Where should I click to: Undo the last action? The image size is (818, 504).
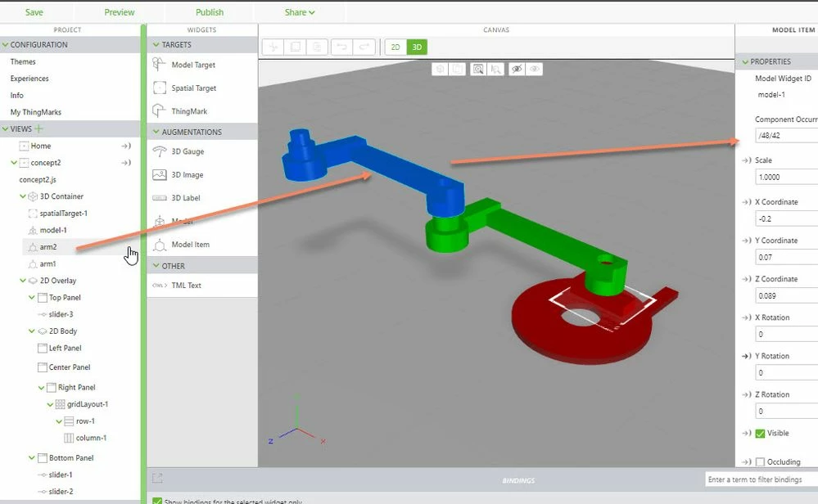click(x=341, y=47)
